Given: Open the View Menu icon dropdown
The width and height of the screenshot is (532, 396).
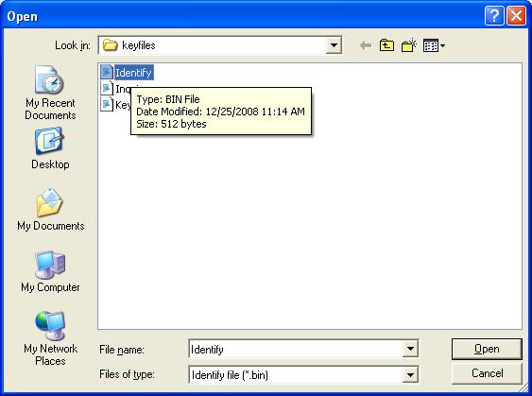Looking at the screenshot, I should click(x=434, y=45).
